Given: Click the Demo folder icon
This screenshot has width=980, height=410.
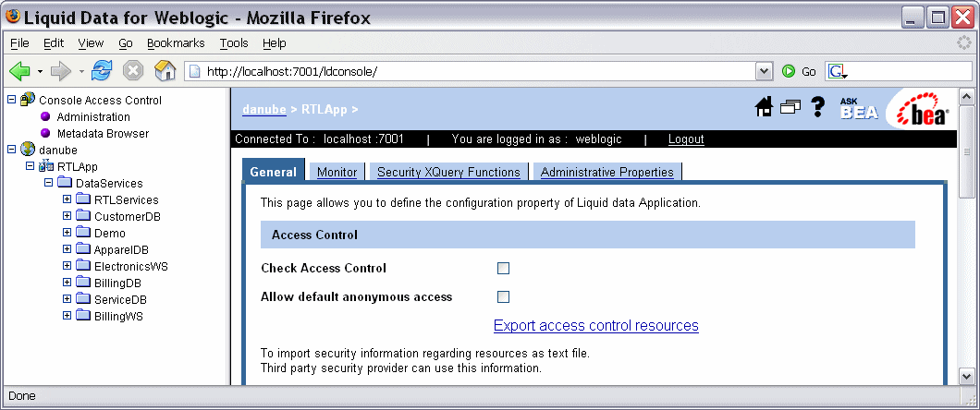Looking at the screenshot, I should (x=84, y=232).
